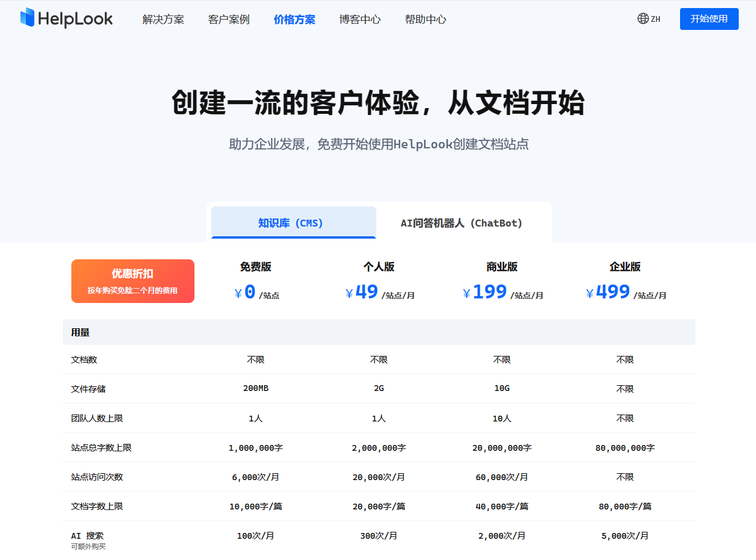Image resolution: width=756 pixels, height=560 pixels.
Task: Open the language selector globe icon
Action: (x=641, y=18)
